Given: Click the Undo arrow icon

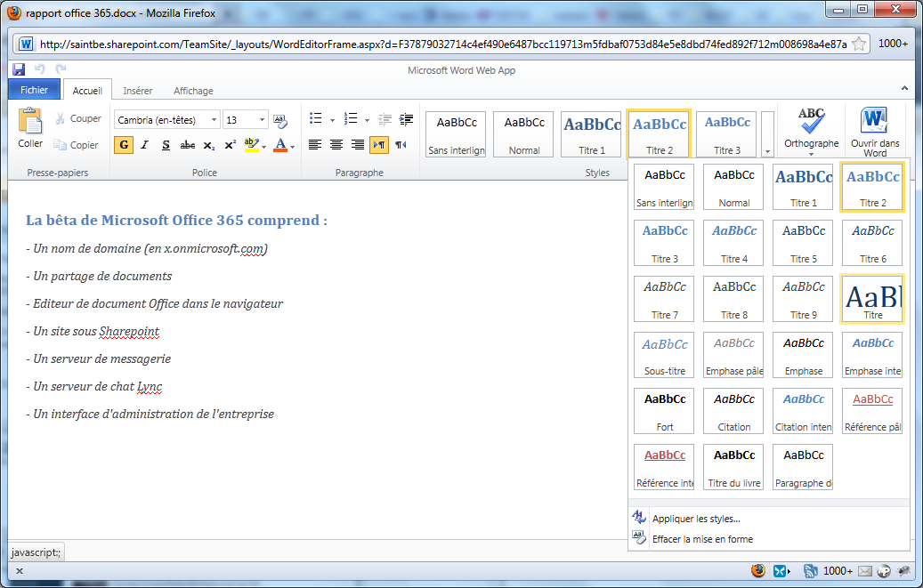Looking at the screenshot, I should (x=39, y=68).
